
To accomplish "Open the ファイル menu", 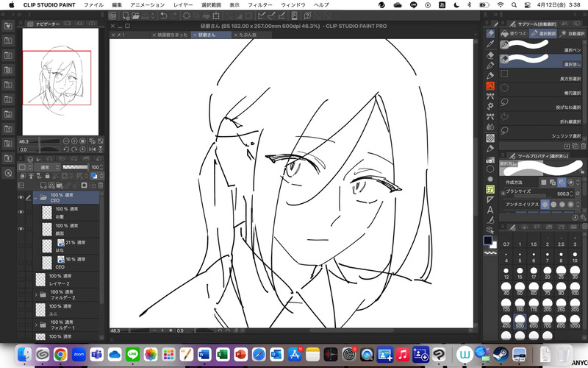I will point(94,5).
